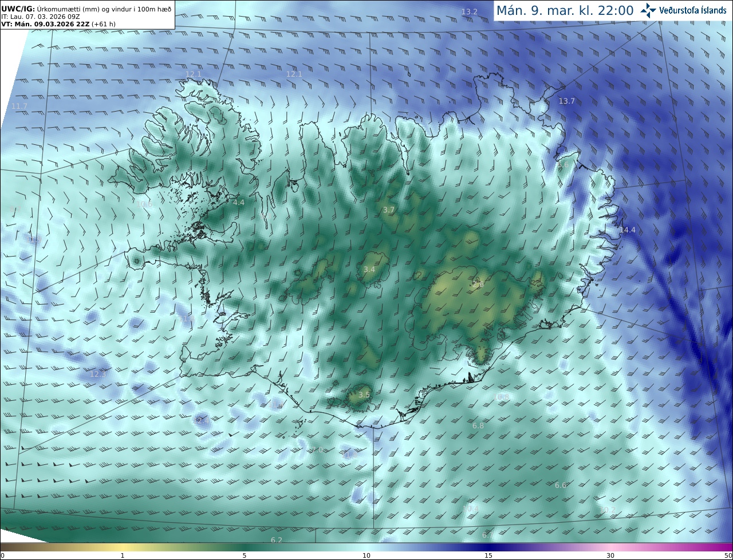Click the 3.7 value in the northern highlands
Screen dimensions: 733x560
coord(389,210)
